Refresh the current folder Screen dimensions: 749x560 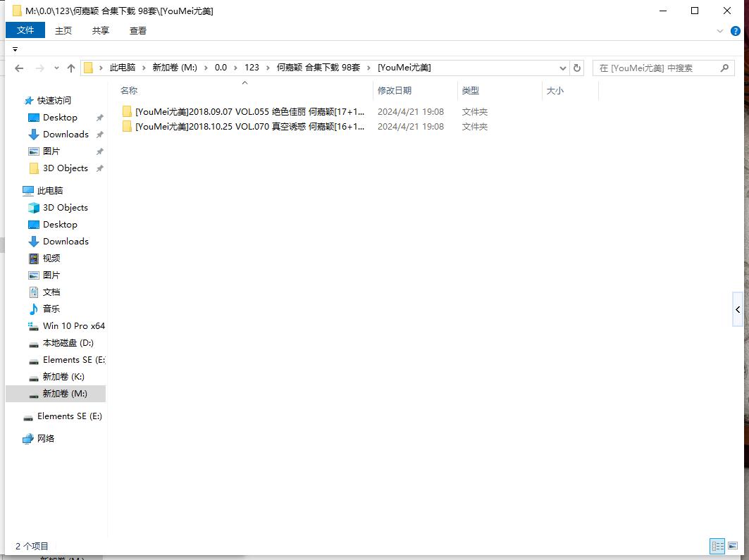(577, 68)
